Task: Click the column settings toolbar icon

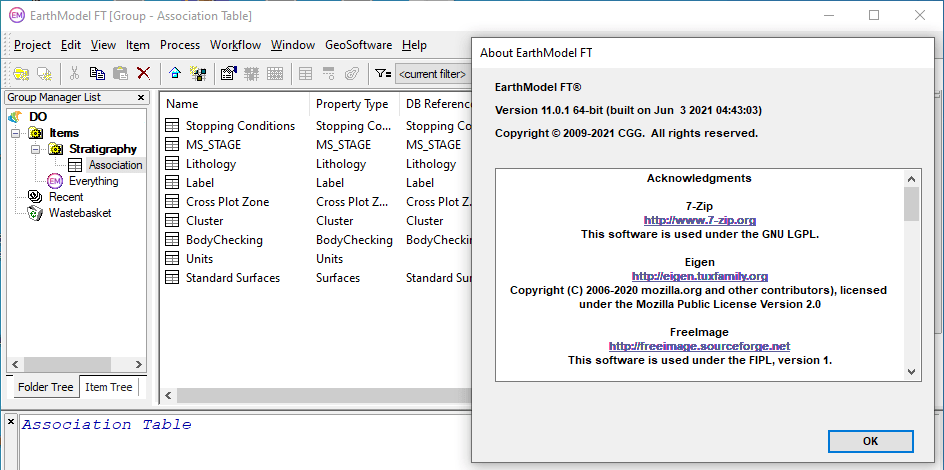Action: click(329, 73)
